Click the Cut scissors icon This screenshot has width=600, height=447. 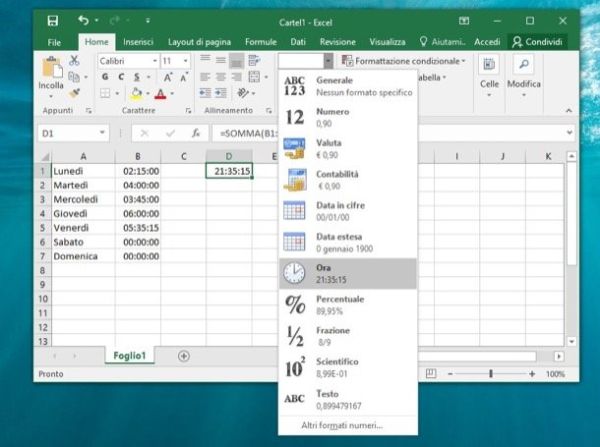73,61
